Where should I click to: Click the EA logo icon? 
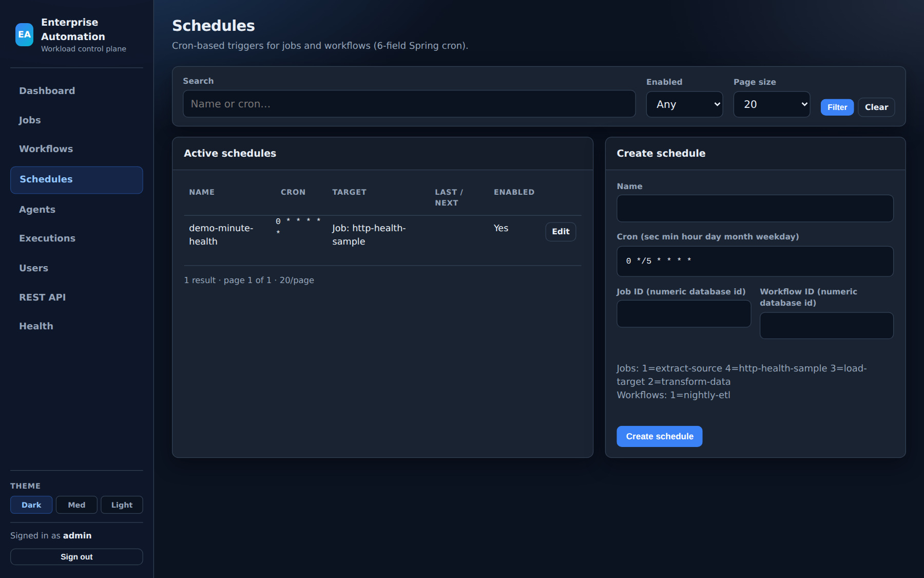coord(24,34)
